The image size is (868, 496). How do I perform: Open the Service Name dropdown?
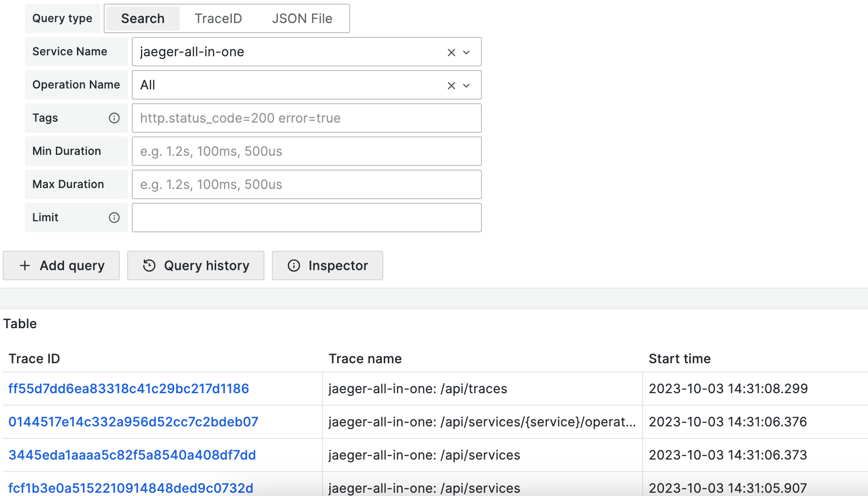pos(466,52)
